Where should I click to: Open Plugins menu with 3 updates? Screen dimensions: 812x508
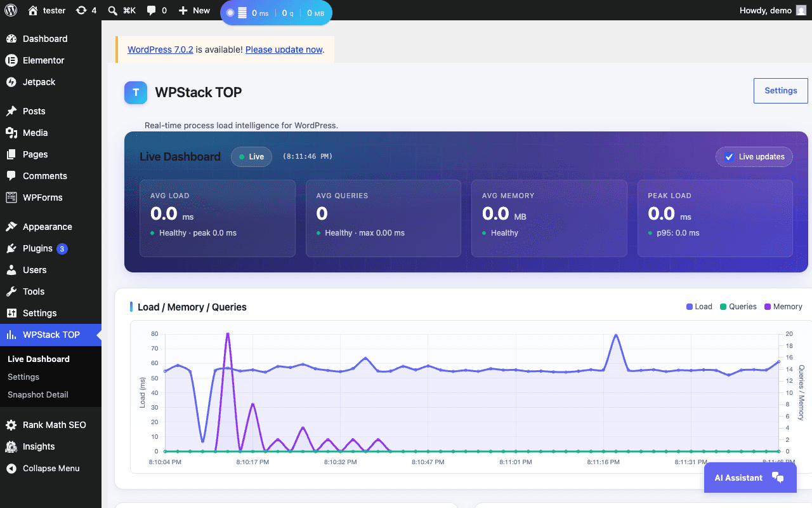37,248
